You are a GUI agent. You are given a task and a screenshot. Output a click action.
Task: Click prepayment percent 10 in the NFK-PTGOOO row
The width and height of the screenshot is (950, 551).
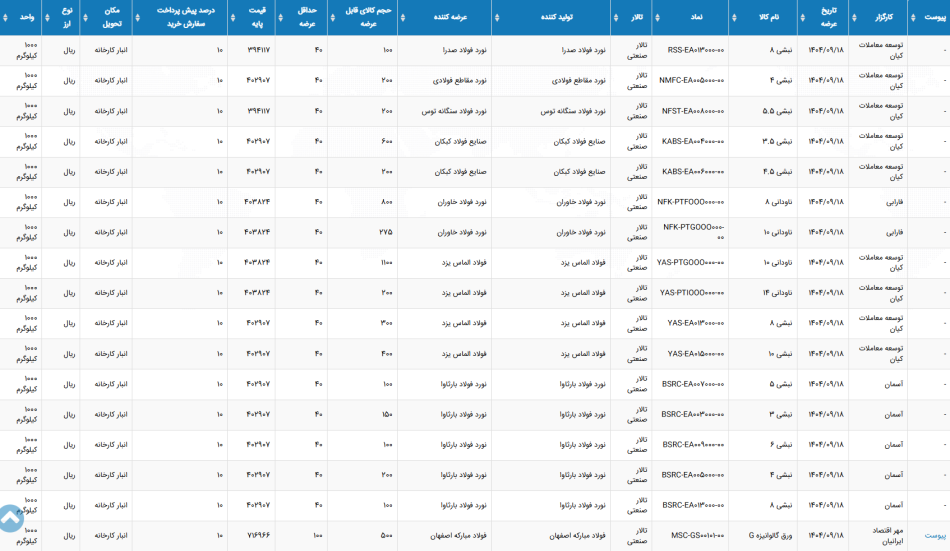point(219,232)
